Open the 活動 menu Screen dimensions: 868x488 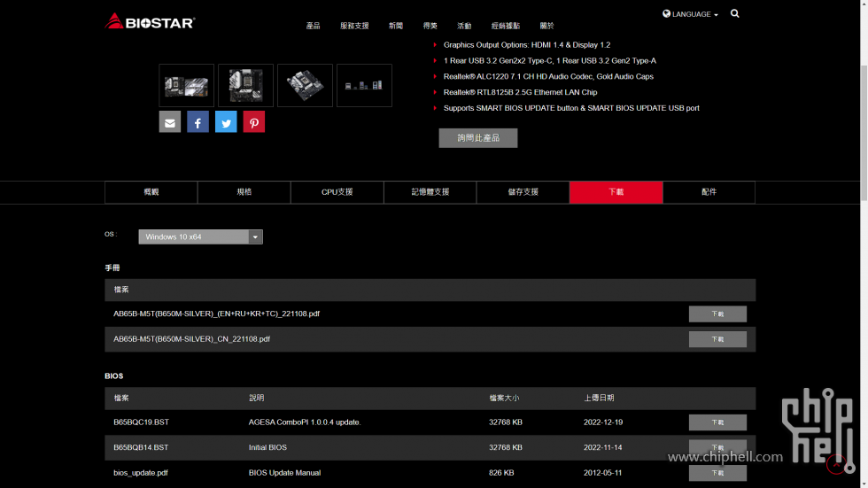(464, 26)
